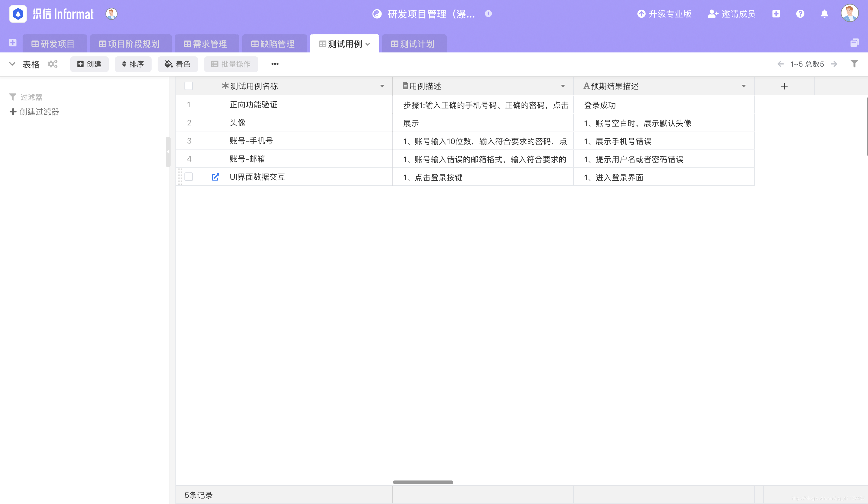Expand the 测试用例 tab chevron
This screenshot has height=504, width=868.
368,44
